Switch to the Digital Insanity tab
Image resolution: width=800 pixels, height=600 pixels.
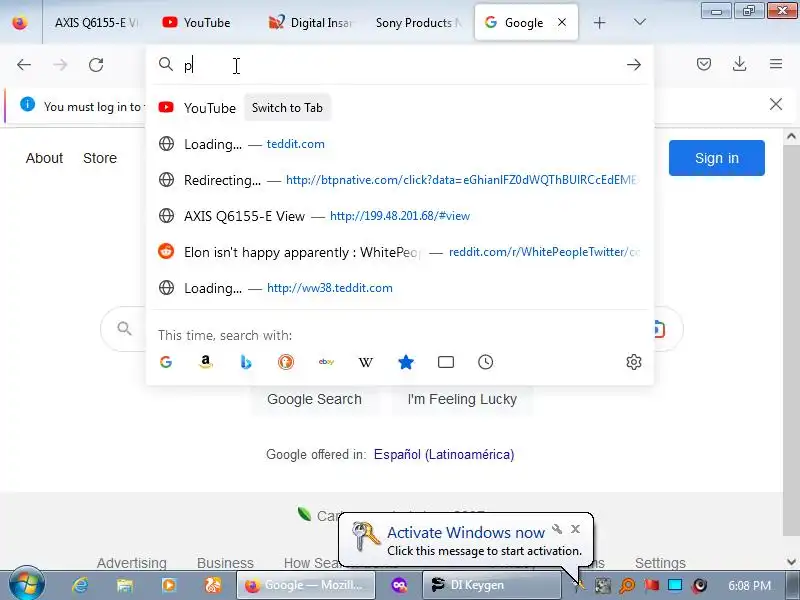coord(310,22)
